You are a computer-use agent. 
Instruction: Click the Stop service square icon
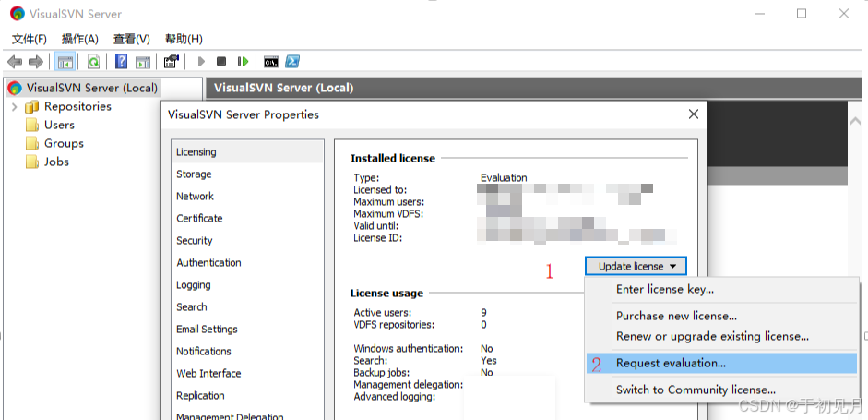(x=221, y=62)
